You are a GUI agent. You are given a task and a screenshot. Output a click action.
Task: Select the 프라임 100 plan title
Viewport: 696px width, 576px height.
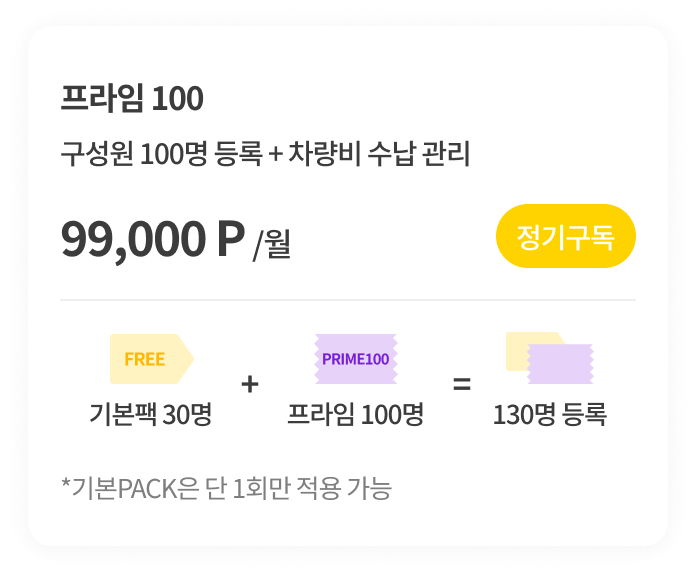pyautogui.click(x=132, y=98)
